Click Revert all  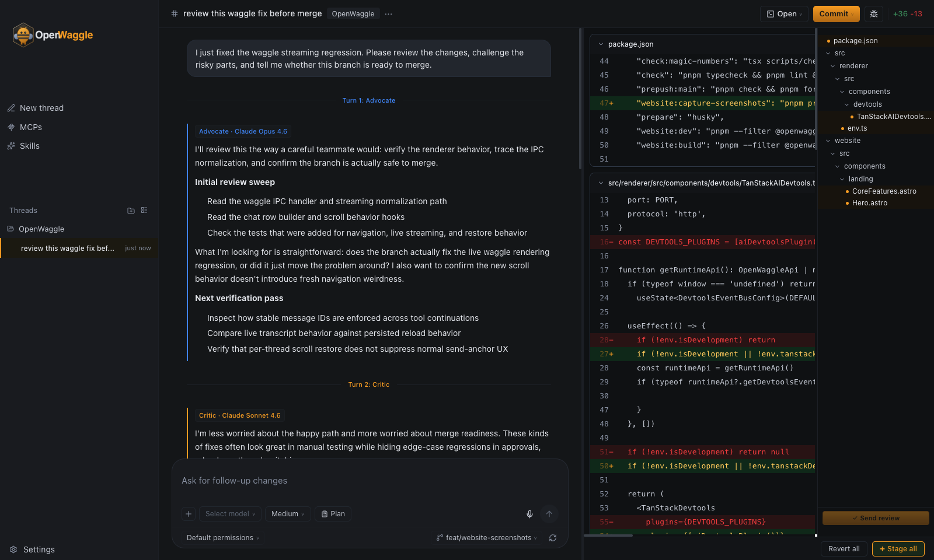point(844,549)
